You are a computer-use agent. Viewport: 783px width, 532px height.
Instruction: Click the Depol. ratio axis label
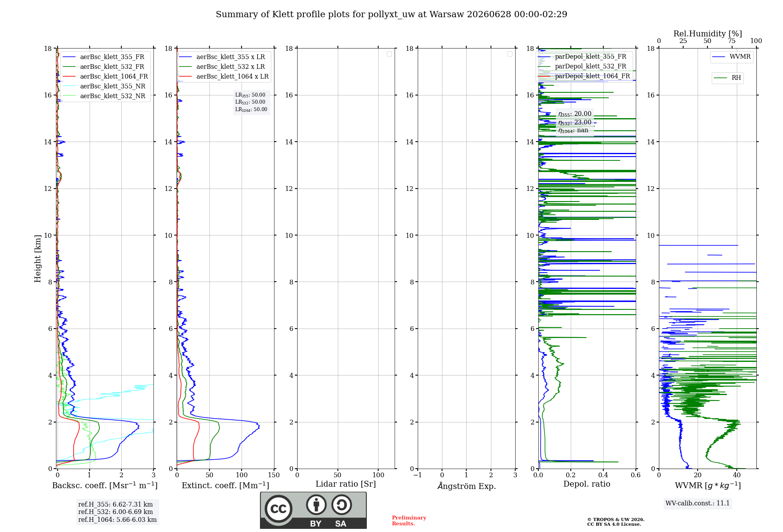click(587, 484)
